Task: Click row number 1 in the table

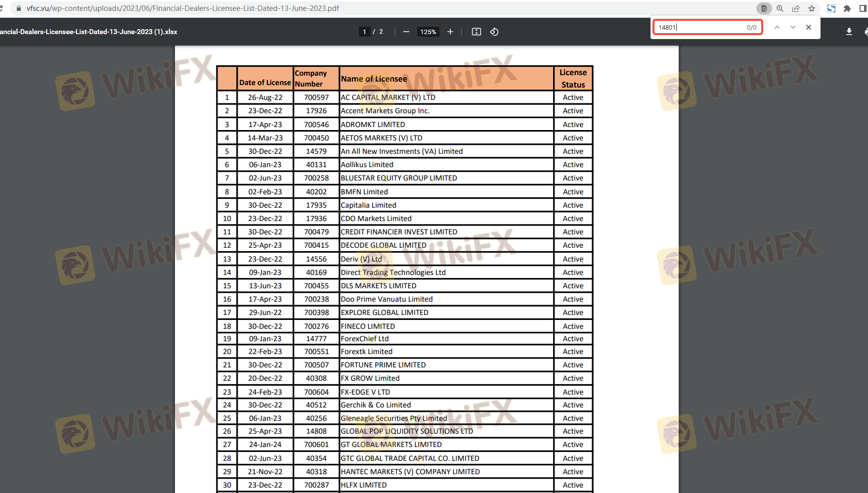Action: click(x=227, y=97)
